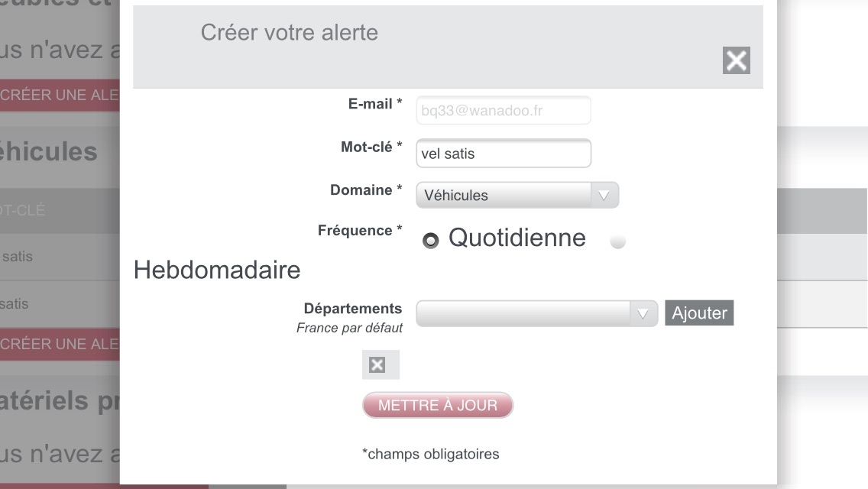Click the "Mot-clé *" field label

(x=371, y=147)
